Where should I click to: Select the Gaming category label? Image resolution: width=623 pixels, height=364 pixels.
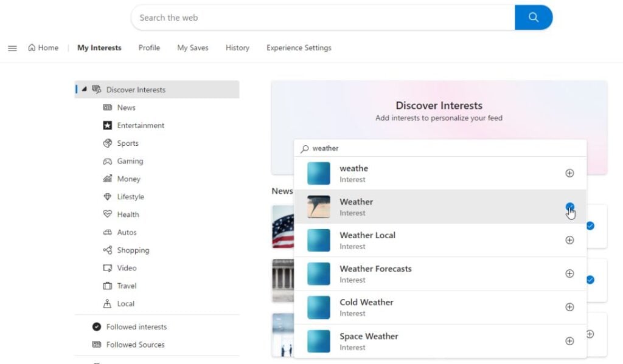tap(130, 161)
